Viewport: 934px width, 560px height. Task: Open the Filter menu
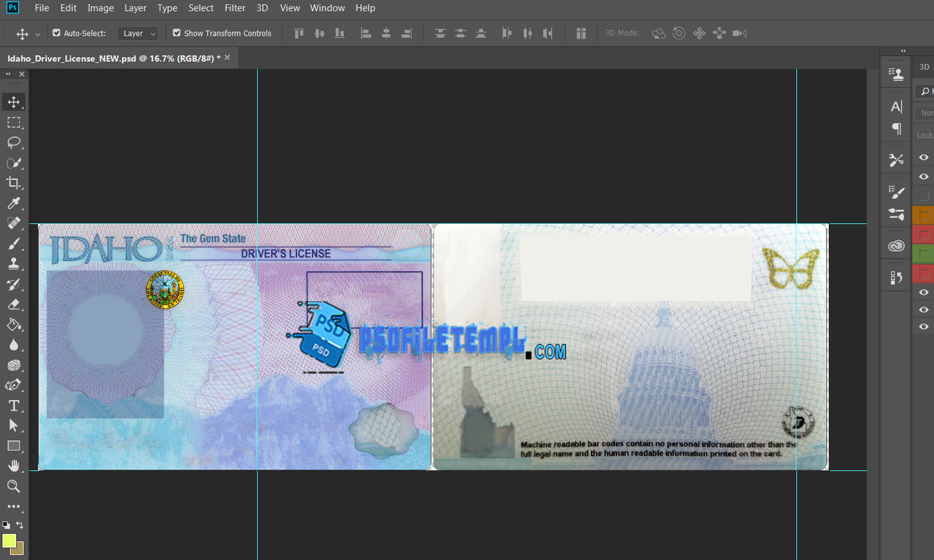pos(235,8)
